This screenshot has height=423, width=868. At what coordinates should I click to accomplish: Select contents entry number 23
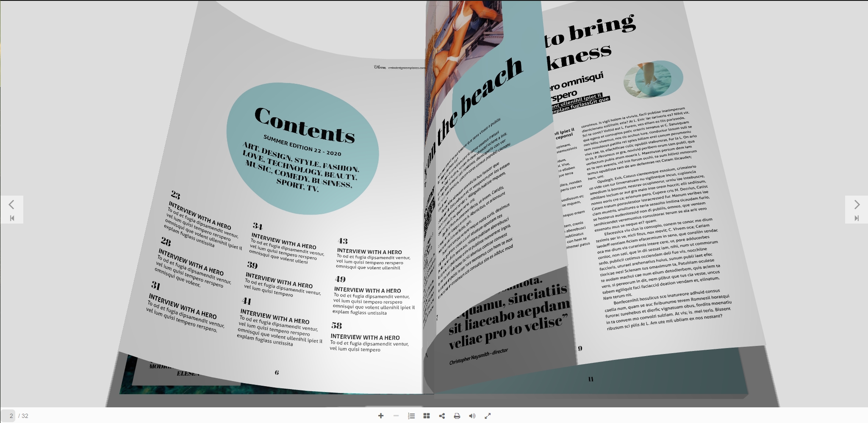(175, 195)
